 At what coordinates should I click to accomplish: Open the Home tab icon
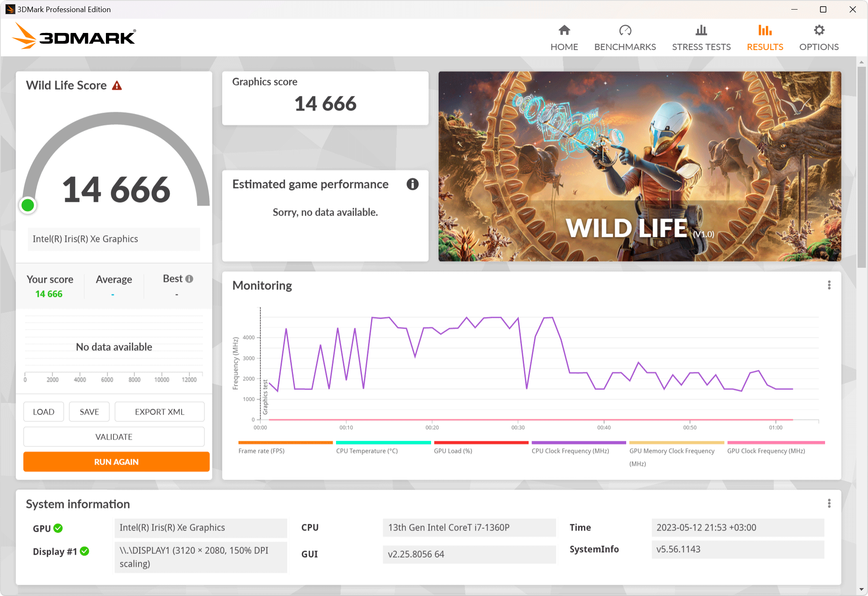pos(564,30)
